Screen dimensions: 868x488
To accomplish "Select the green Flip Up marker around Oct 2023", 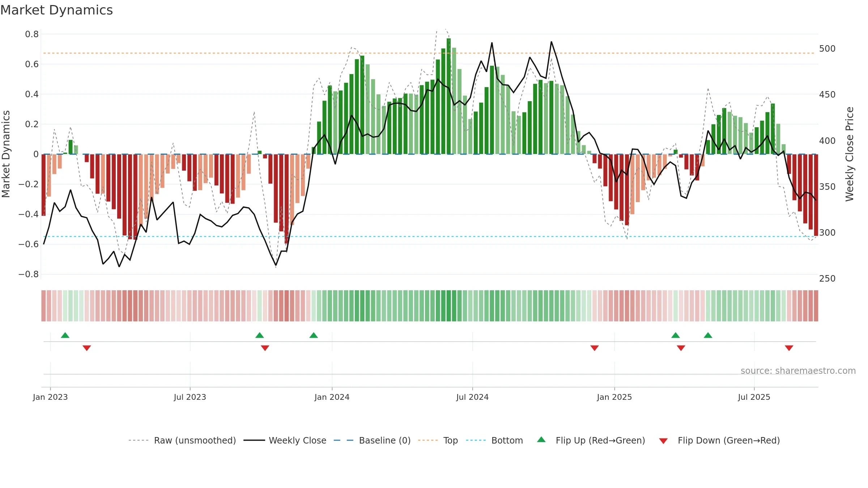I will click(260, 335).
